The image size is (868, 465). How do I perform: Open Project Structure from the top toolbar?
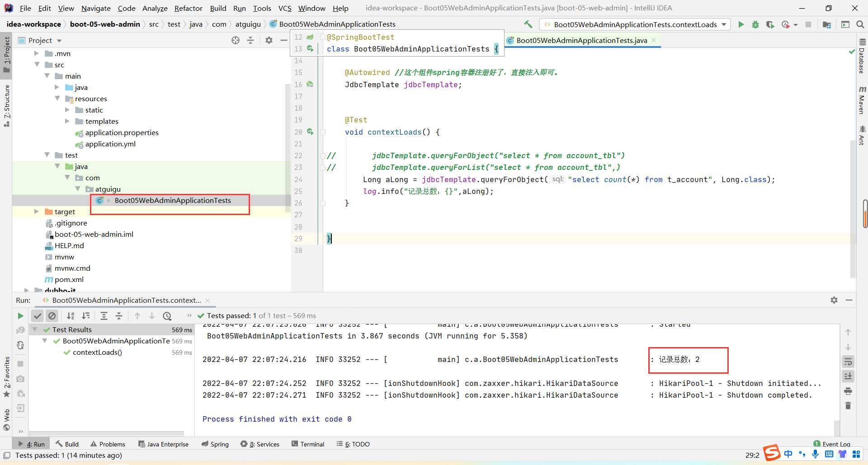[x=827, y=24]
